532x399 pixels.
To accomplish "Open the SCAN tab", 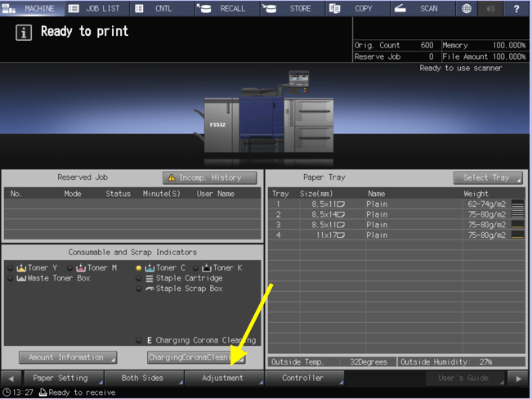I will [422, 8].
